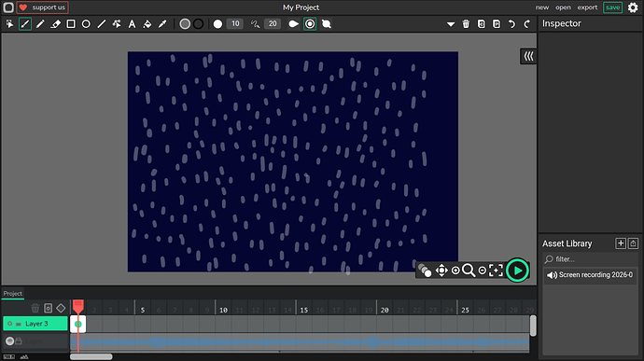The width and height of the screenshot is (644, 361).
Task: Select the Ellipse tool
Action: [86, 24]
